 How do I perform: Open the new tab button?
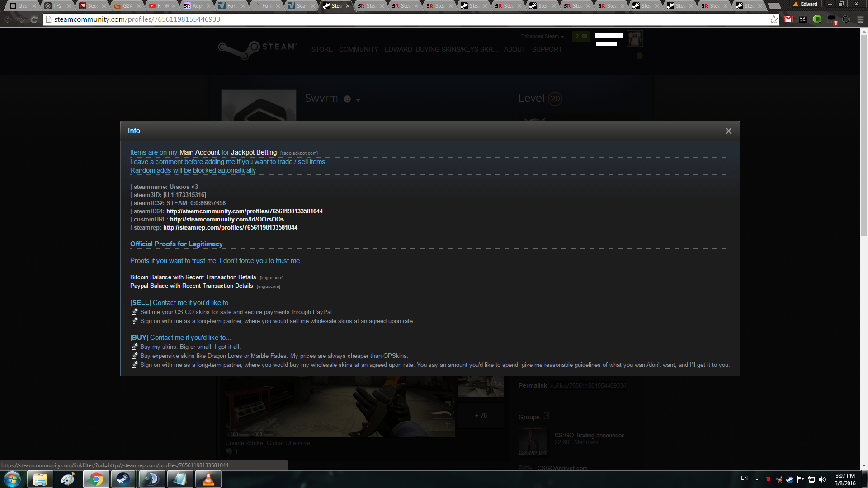click(774, 6)
